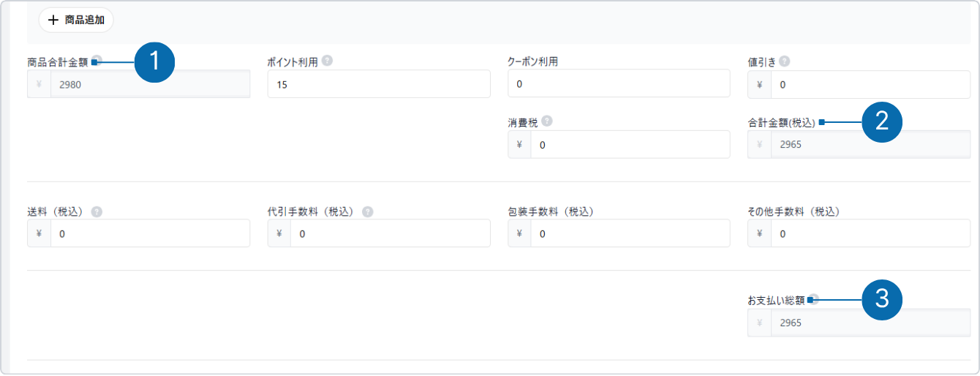Image resolution: width=980 pixels, height=376 pixels.
Task: Open help icon next to 商品合計金額
Action: 97,61
